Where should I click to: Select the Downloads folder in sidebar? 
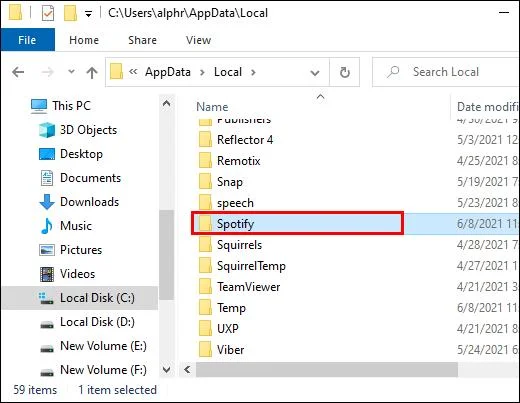79,202
